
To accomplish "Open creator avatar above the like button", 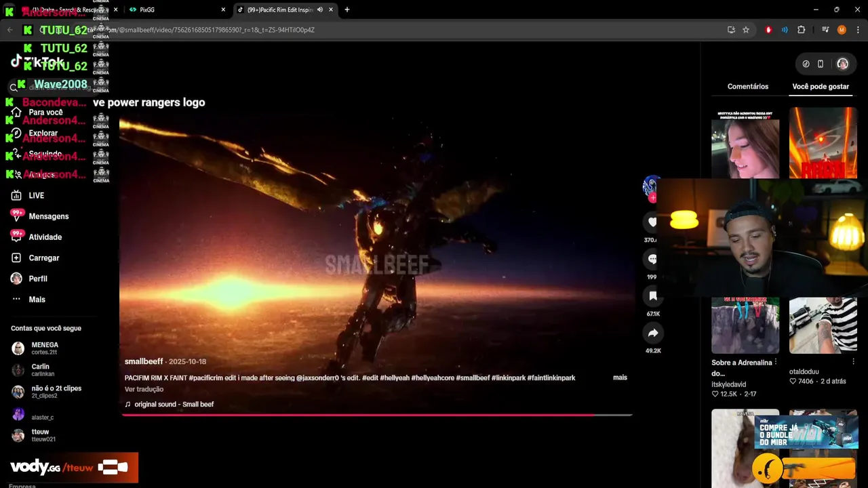I will point(650,185).
